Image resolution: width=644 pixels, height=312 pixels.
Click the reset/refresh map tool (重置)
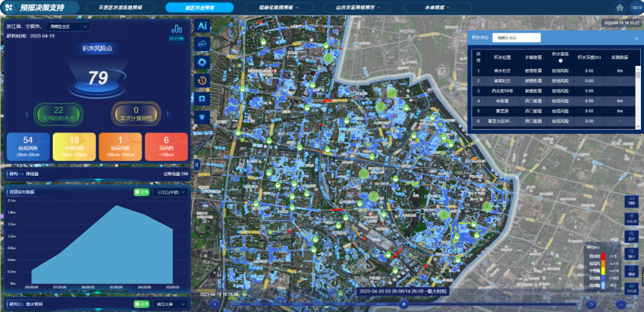pos(632,271)
